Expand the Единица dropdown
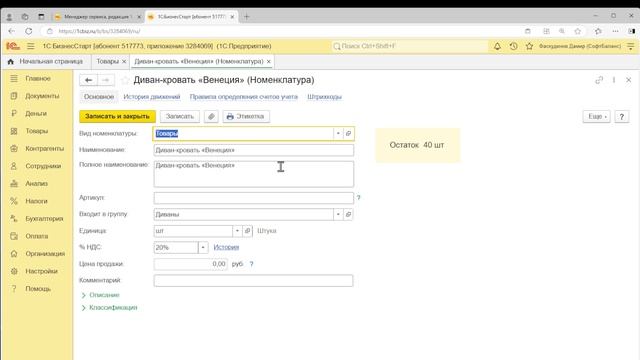This screenshot has height=360, width=640. (237, 231)
